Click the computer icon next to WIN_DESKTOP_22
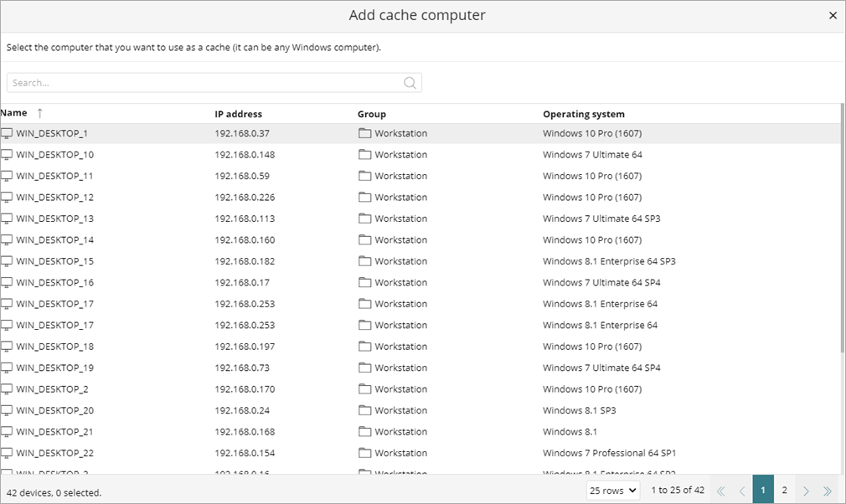This screenshot has width=846, height=504. pyautogui.click(x=8, y=453)
